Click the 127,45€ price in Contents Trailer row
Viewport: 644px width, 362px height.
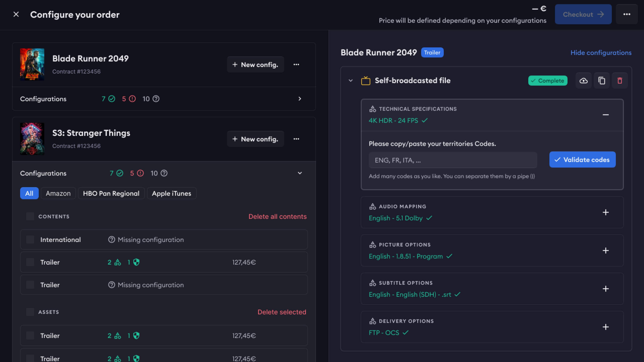click(244, 262)
